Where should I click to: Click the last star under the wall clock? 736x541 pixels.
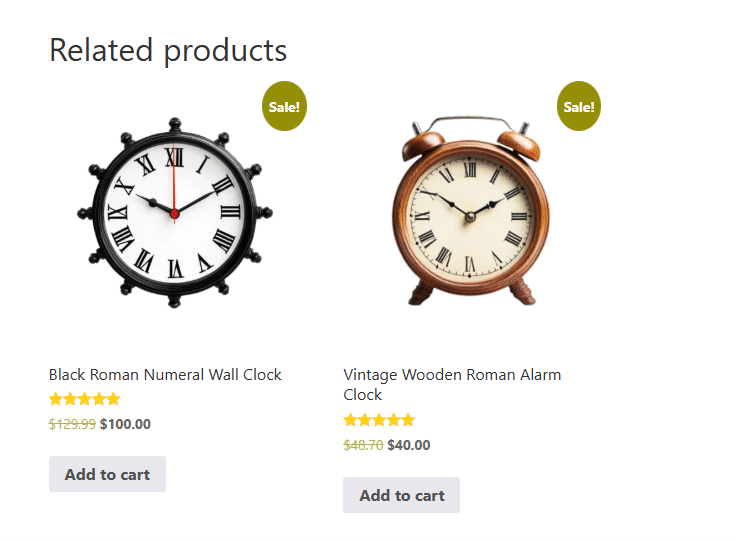coord(113,399)
